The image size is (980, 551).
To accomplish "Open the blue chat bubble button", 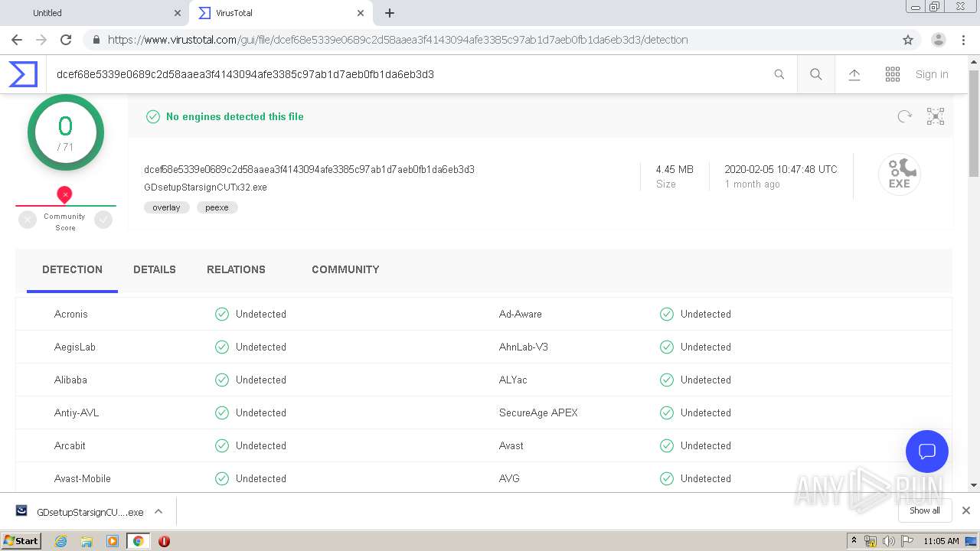I will click(927, 452).
